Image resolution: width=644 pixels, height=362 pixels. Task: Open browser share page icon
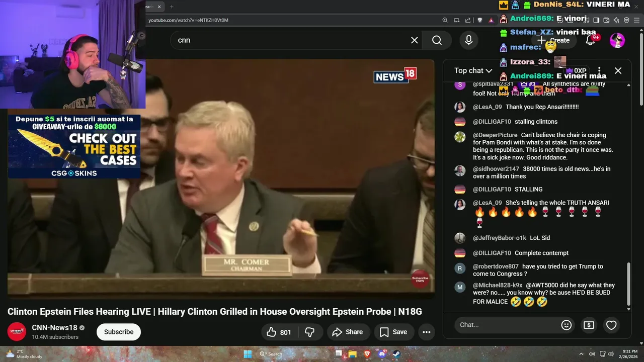[x=468, y=20]
